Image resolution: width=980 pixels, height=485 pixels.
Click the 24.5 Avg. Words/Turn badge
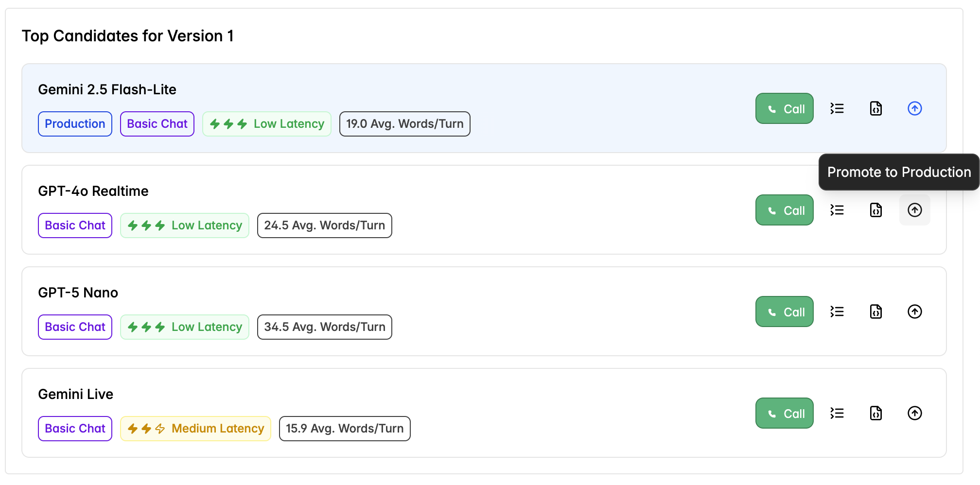point(324,225)
